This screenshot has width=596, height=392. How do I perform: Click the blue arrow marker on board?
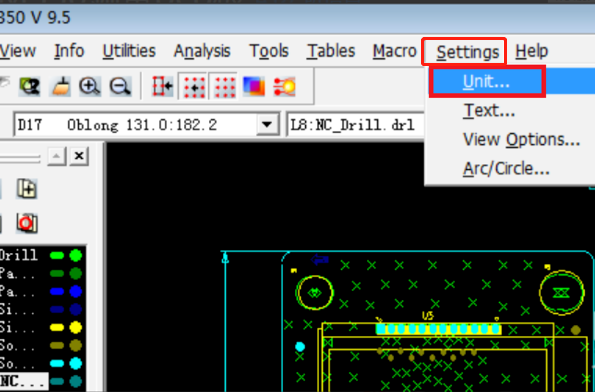click(x=319, y=260)
